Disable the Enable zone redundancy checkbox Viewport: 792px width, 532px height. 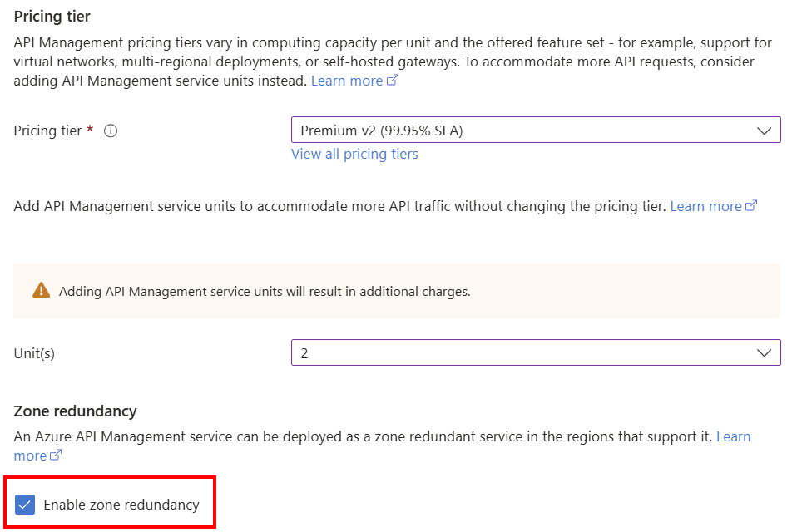[x=27, y=504]
